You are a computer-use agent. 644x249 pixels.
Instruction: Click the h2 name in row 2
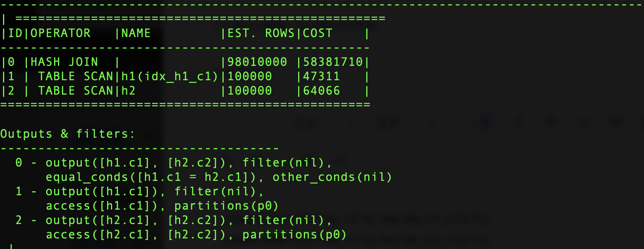pyautogui.click(x=128, y=91)
